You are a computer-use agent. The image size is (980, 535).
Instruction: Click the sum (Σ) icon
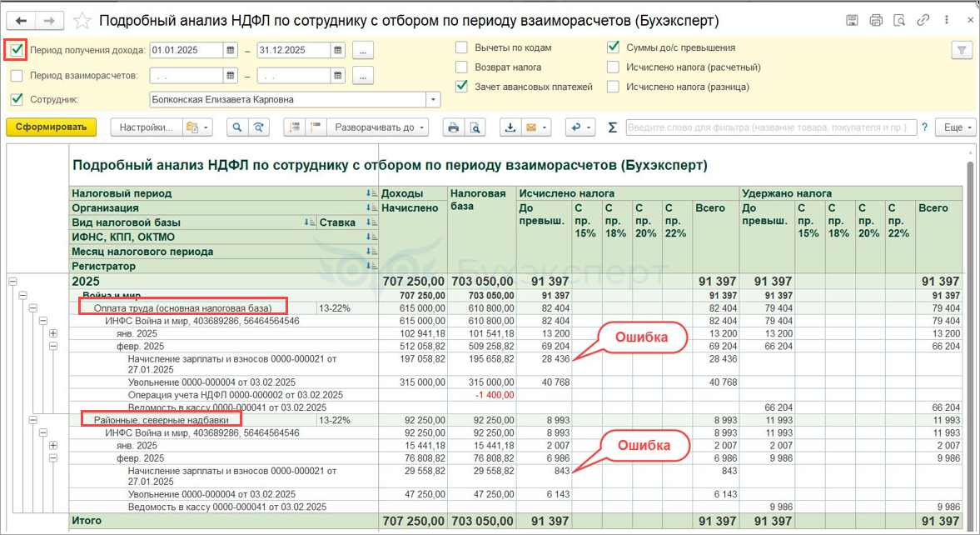coord(613,127)
